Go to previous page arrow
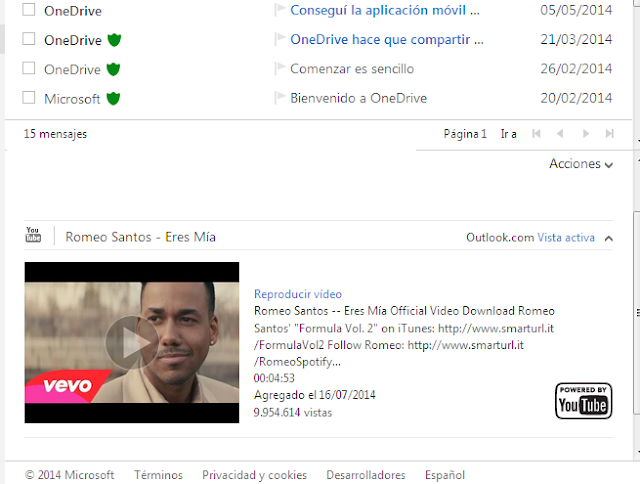 (x=560, y=133)
